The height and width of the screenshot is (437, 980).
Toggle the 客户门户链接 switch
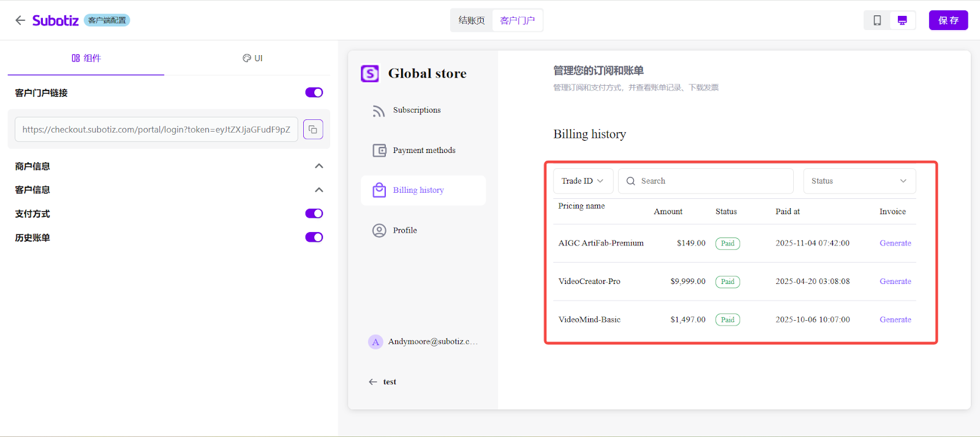[314, 92]
